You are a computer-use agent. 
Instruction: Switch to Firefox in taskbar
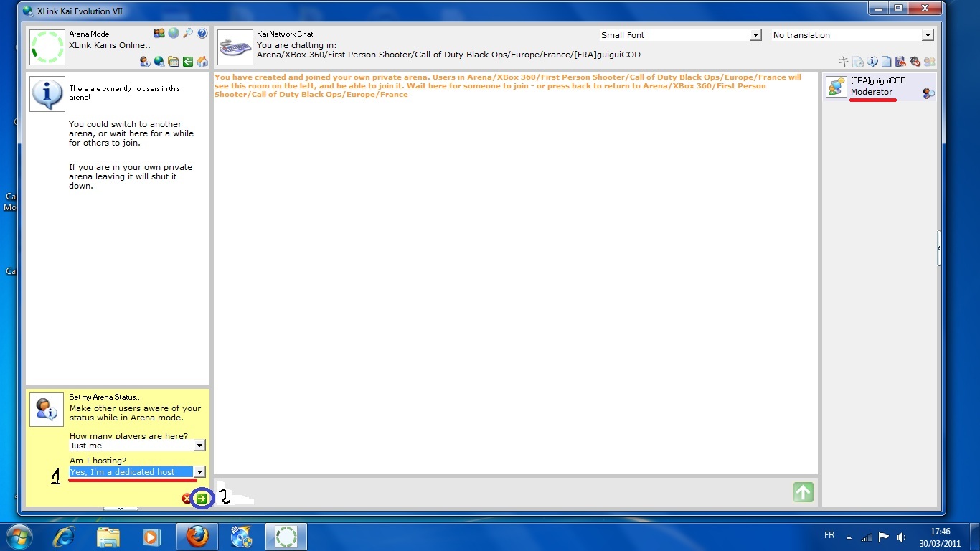click(197, 537)
